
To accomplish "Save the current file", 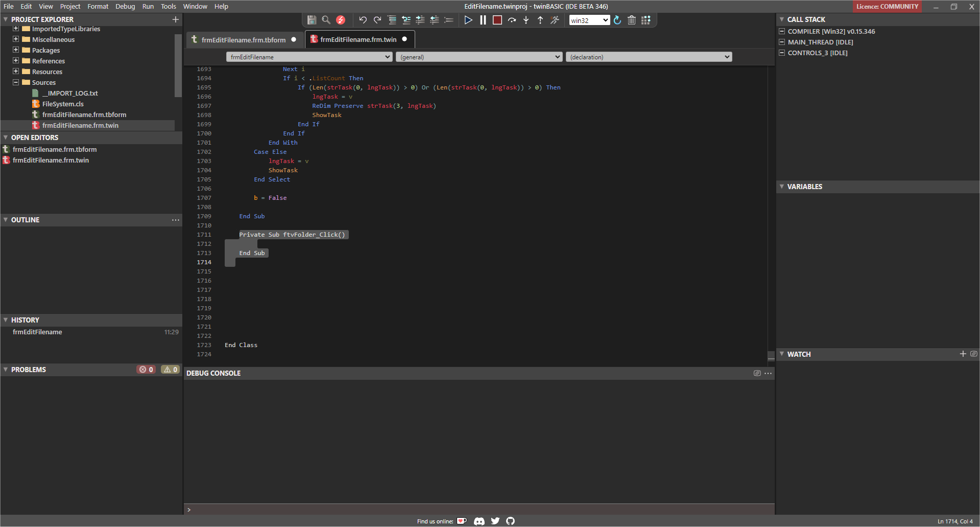I will (x=312, y=20).
